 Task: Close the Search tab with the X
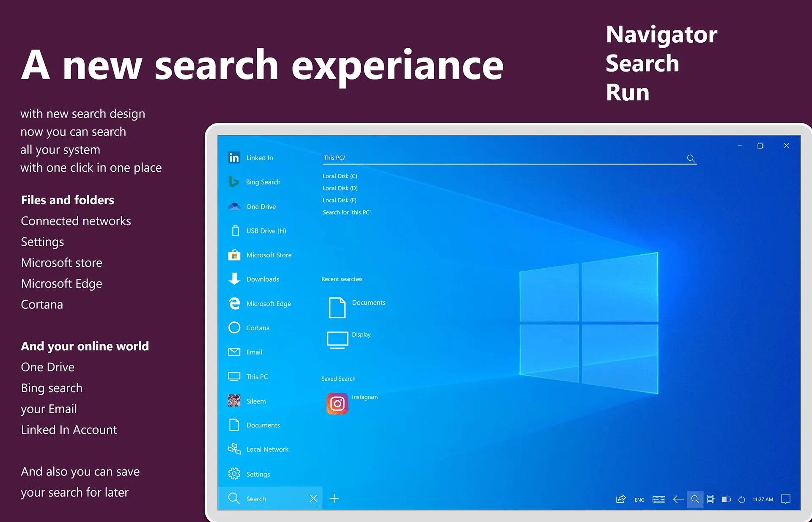tap(313, 498)
